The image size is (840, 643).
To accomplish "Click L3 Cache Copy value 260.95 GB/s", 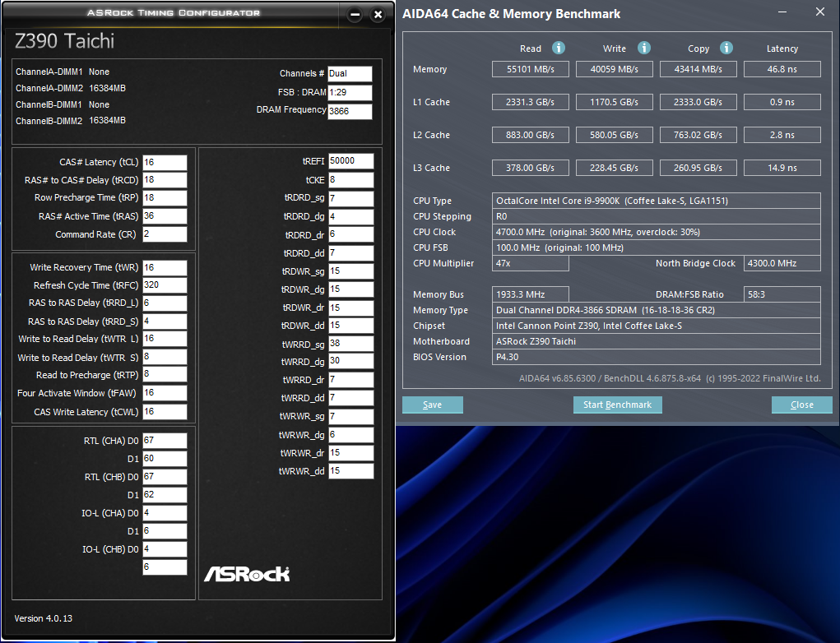I will pyautogui.click(x=698, y=168).
